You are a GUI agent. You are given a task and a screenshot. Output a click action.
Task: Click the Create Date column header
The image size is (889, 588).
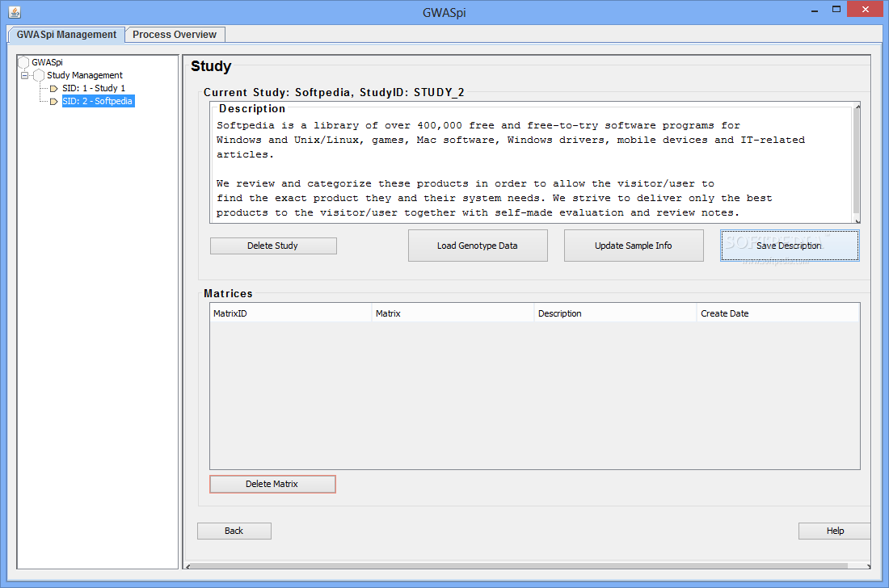(x=777, y=313)
